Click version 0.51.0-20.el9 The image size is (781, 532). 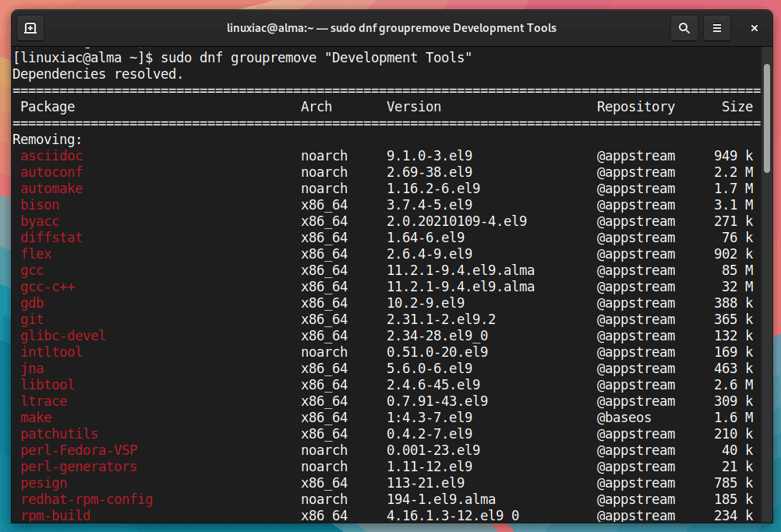pyautogui.click(x=437, y=352)
